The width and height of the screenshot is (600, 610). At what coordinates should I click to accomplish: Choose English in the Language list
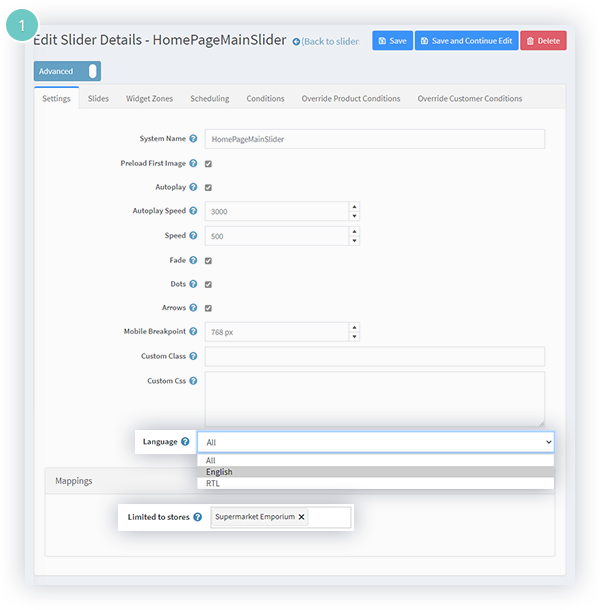[375, 472]
